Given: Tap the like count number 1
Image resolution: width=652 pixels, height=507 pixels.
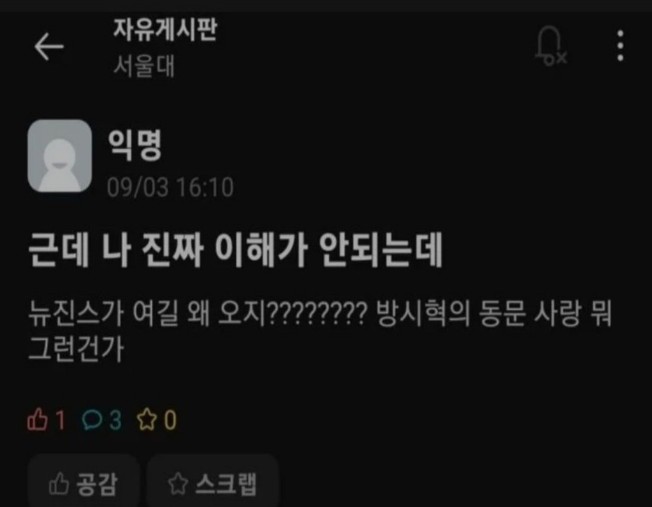Looking at the screenshot, I should (60, 420).
